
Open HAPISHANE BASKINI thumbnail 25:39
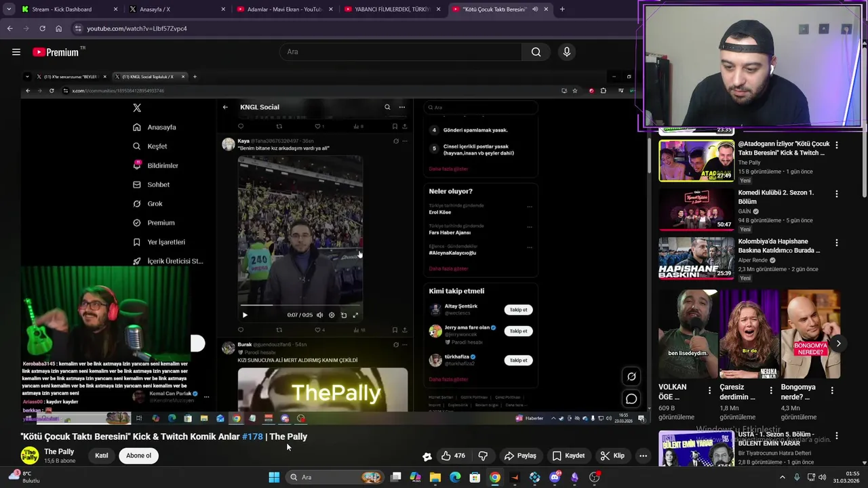point(696,258)
